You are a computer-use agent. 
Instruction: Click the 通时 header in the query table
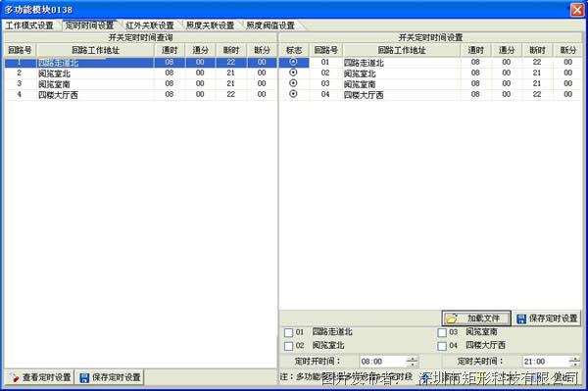click(x=170, y=50)
